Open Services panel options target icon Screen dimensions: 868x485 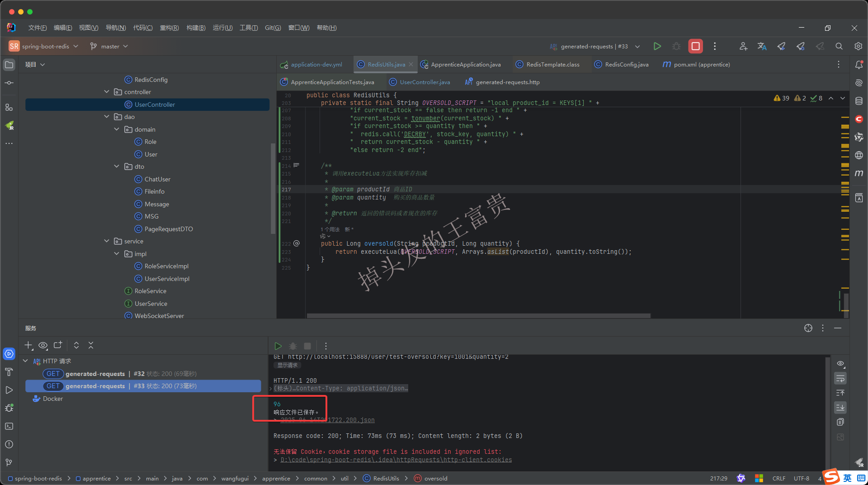click(808, 328)
